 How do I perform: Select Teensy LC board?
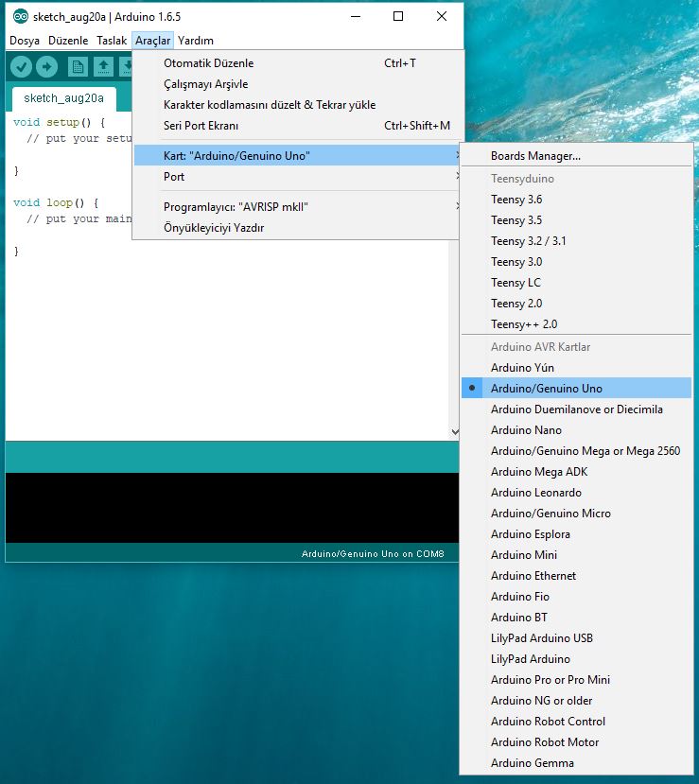576,283
